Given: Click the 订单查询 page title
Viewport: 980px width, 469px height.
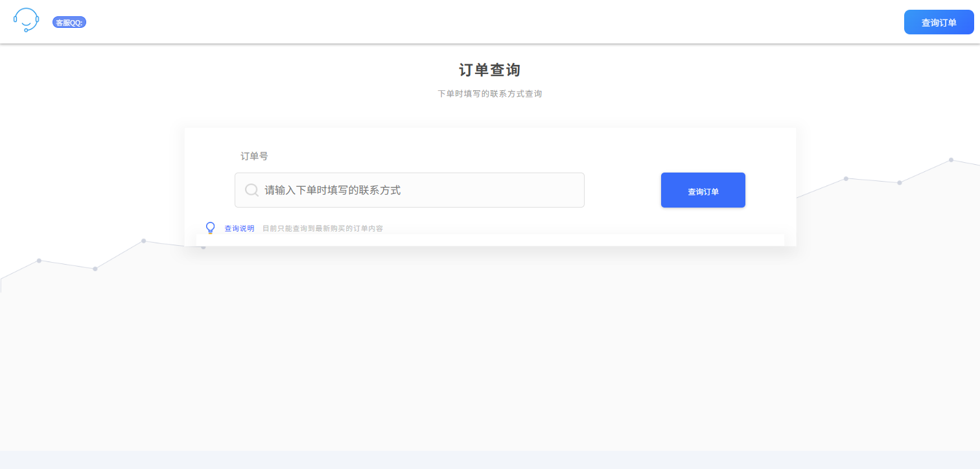Looking at the screenshot, I should 490,69.
